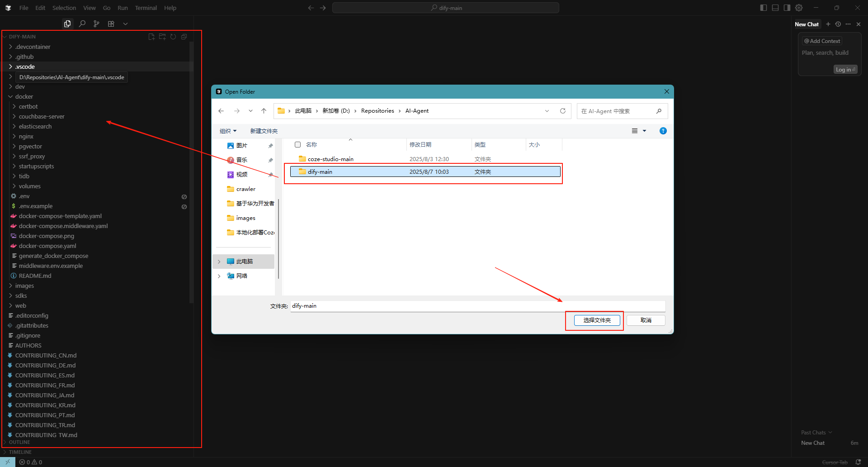Open the Terminal menu
Screen dimensions: 868x467
pos(146,8)
